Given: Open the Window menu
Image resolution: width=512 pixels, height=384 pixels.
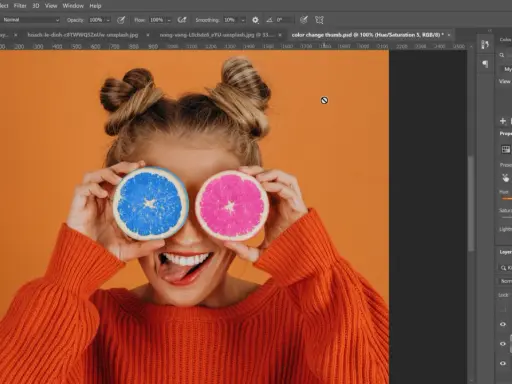Looking at the screenshot, I should tap(73, 6).
